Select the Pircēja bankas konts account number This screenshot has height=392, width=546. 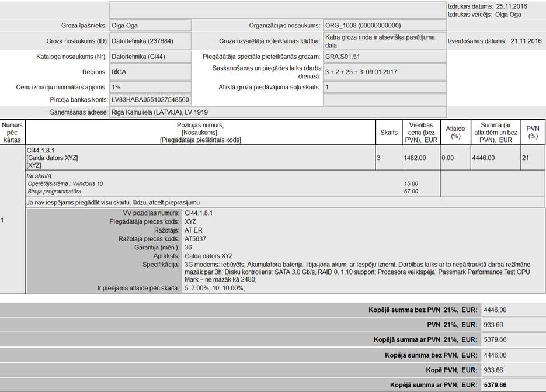tap(149, 100)
